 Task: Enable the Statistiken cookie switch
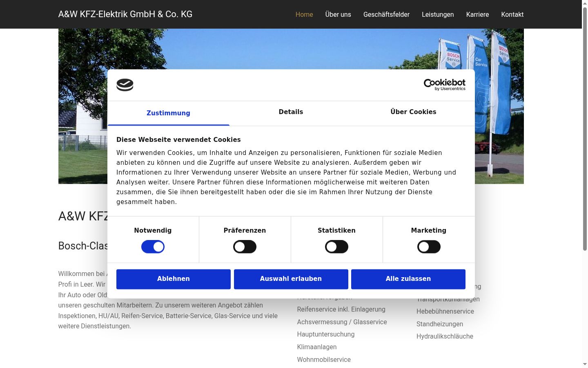point(336,247)
